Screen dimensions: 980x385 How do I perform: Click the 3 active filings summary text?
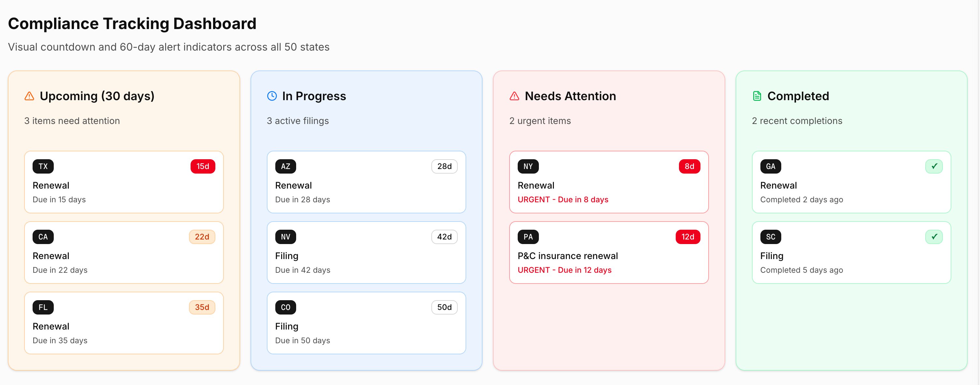tap(298, 121)
